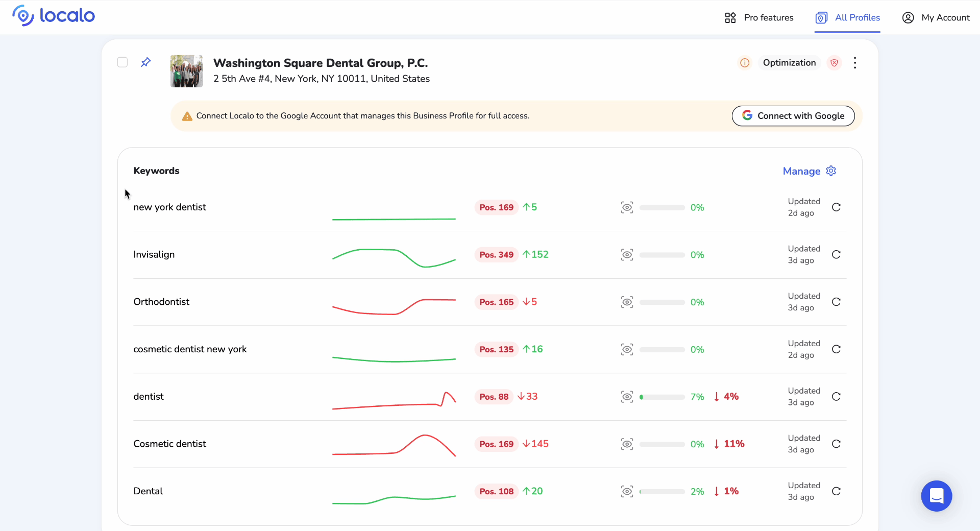
Task: Pin the Washington Square Dental profile
Action: point(145,62)
